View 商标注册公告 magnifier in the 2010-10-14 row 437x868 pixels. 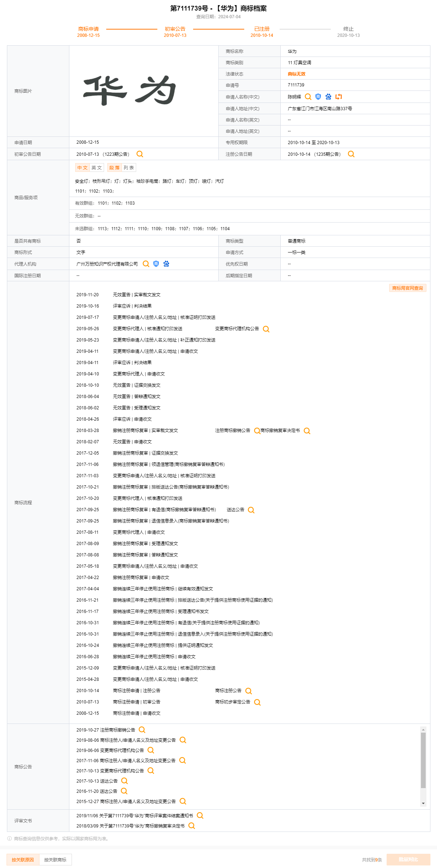(x=249, y=691)
